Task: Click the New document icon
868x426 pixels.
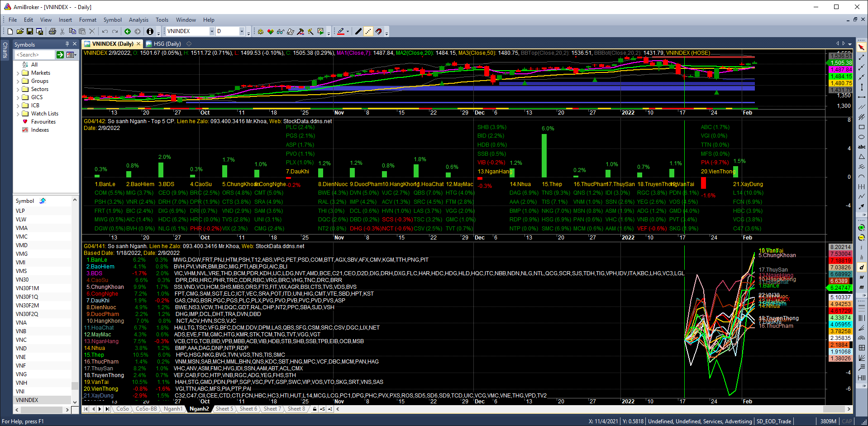Action: pos(10,31)
